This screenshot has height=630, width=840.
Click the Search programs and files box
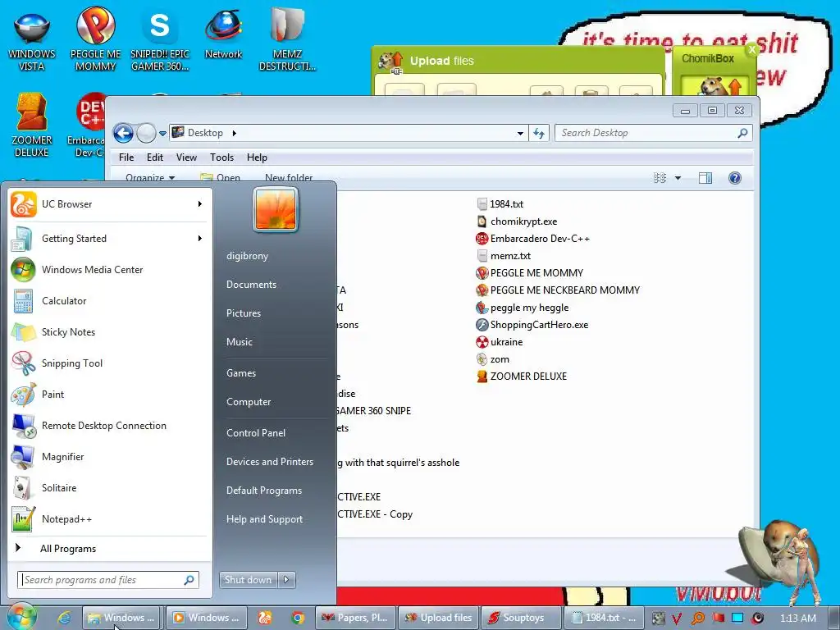pyautogui.click(x=107, y=580)
